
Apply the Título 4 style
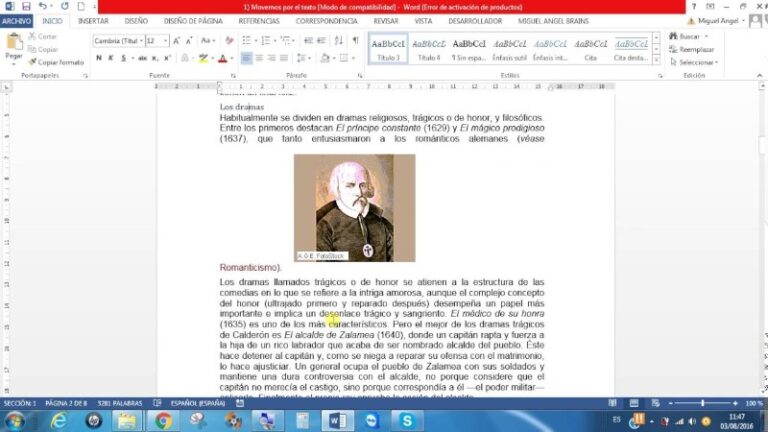pyautogui.click(x=429, y=48)
